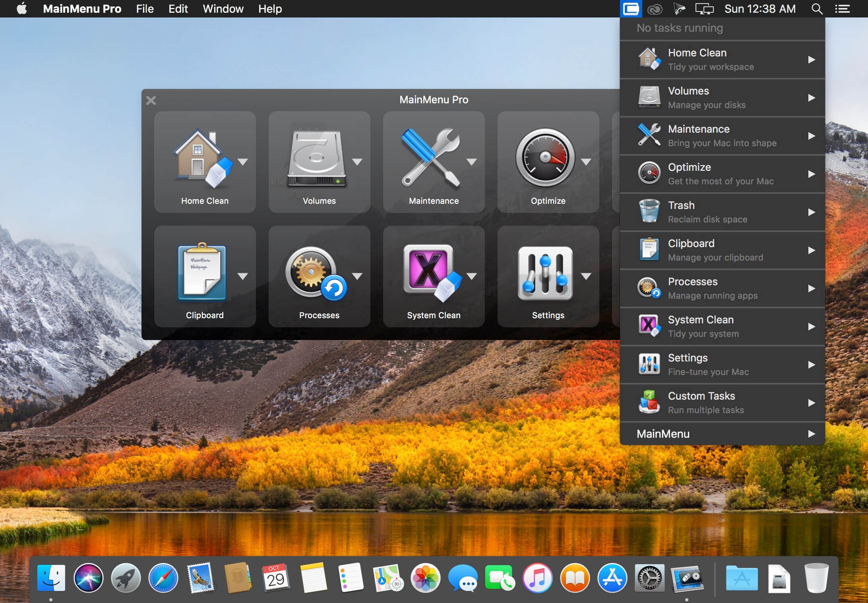Open System Preferences gear in Dock
868x603 pixels.
click(x=649, y=578)
